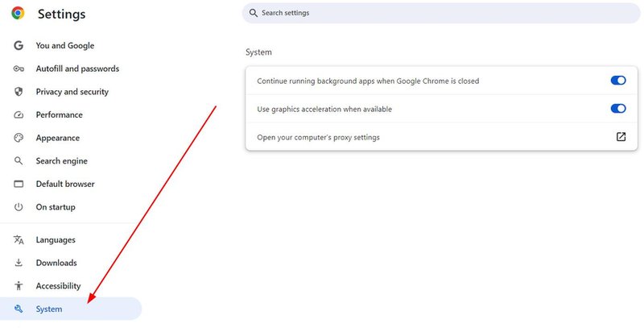
Task: Click the power icon for On startup
Action: click(19, 207)
